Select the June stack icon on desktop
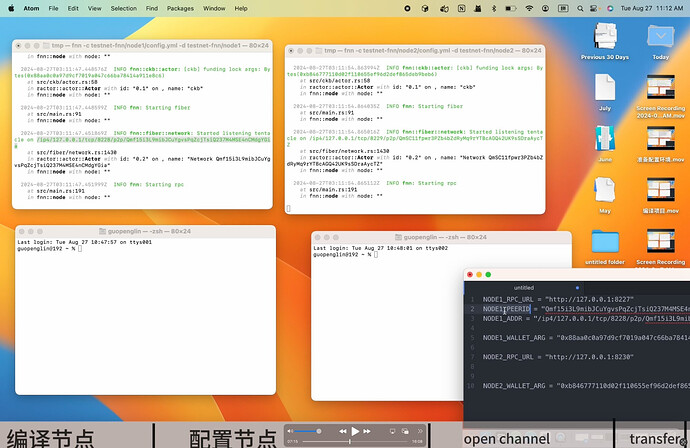This screenshot has height=448, width=690. pyautogui.click(x=605, y=139)
